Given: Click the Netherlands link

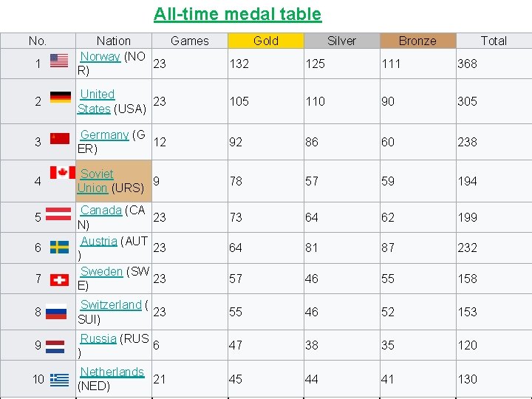Looking at the screenshot, I should coord(112,372).
